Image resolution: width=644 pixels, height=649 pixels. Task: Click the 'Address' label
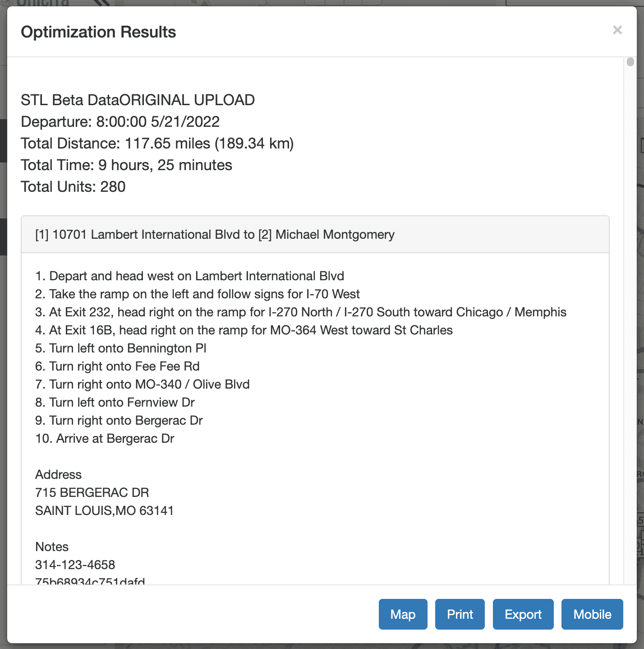click(x=59, y=474)
